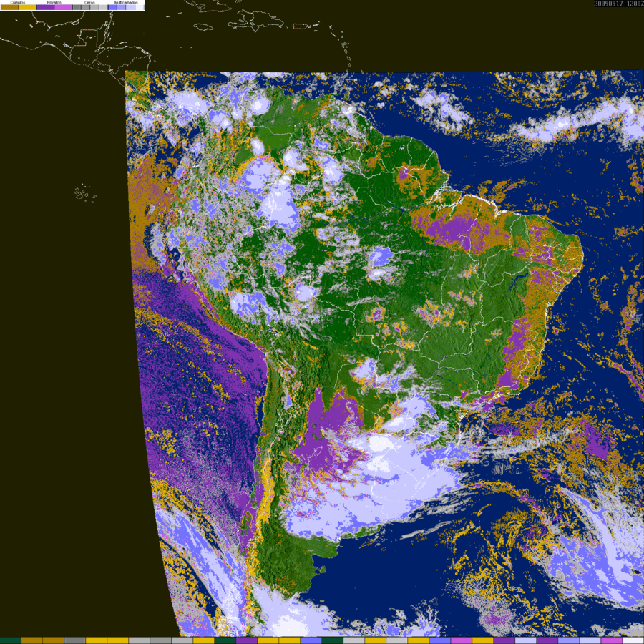Click the Cúmulos legend label
Viewport: 644px width, 644px height.
pos(18,3)
